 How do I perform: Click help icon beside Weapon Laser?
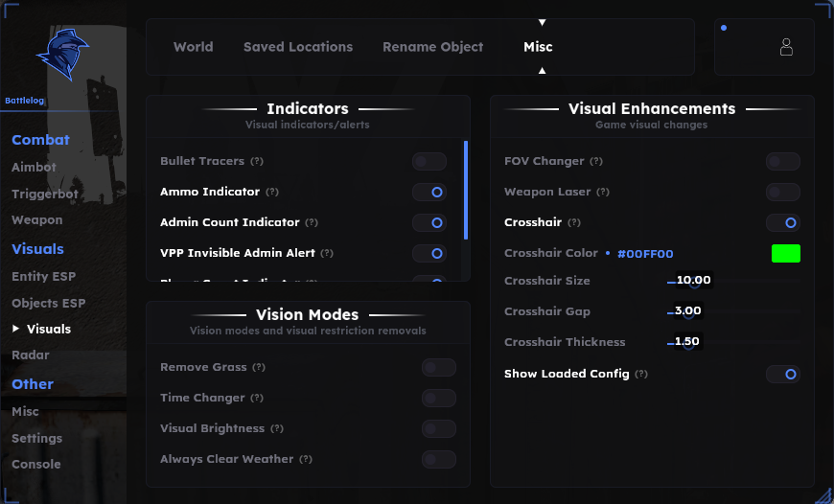pos(603,192)
